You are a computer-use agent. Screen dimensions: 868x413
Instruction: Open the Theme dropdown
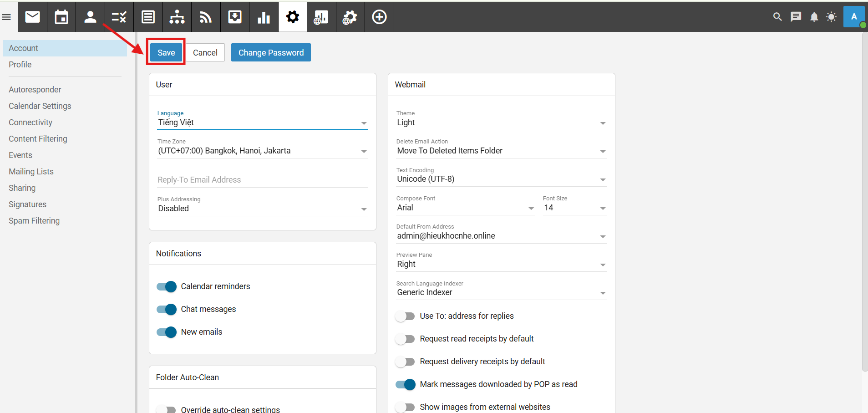pyautogui.click(x=501, y=122)
